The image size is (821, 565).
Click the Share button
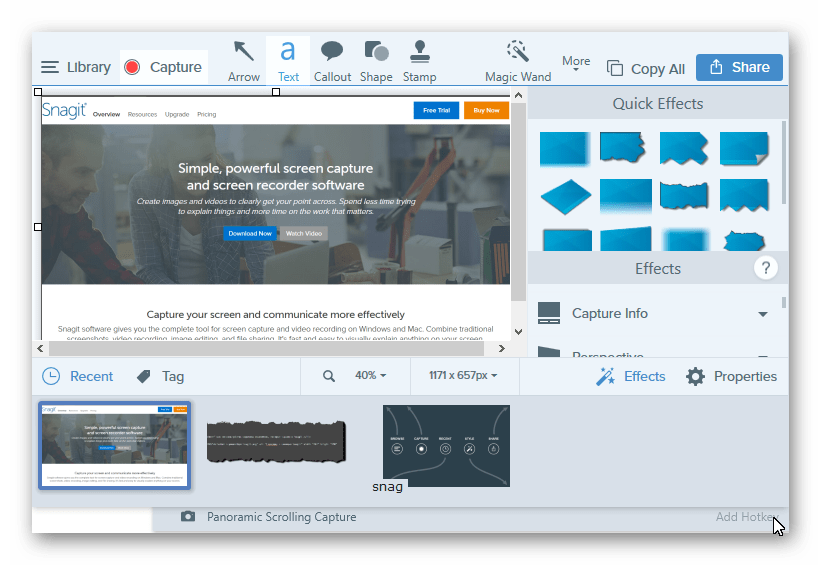click(739, 68)
